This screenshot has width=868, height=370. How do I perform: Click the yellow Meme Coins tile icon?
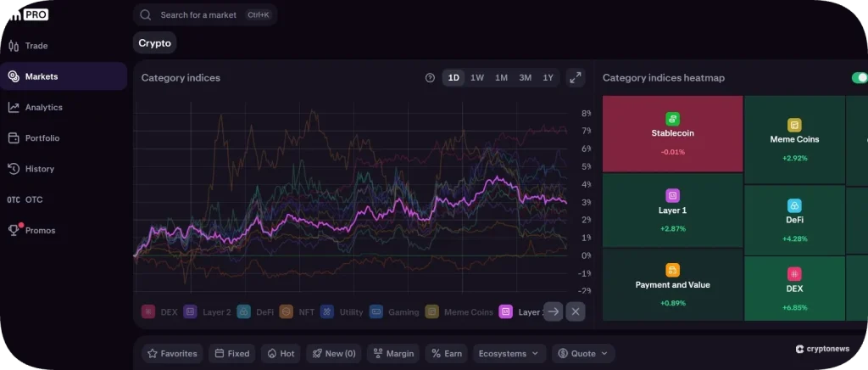pos(794,126)
